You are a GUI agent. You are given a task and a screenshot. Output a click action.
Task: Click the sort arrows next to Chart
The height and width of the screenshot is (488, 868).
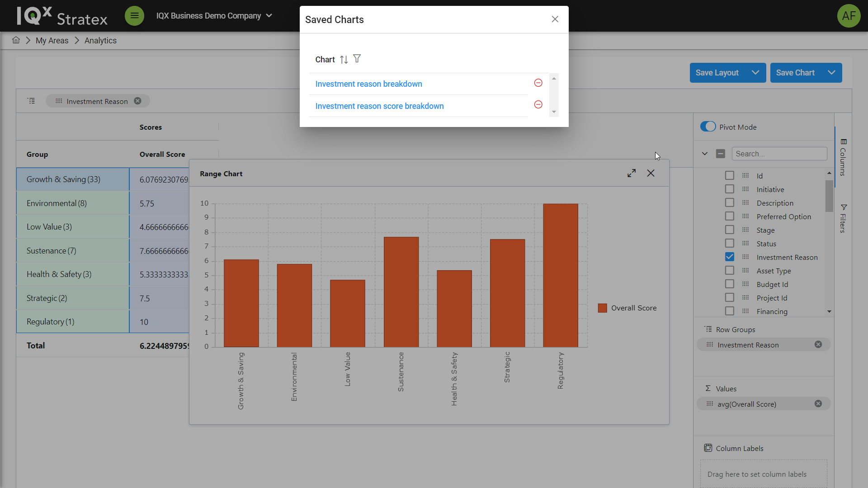point(344,60)
